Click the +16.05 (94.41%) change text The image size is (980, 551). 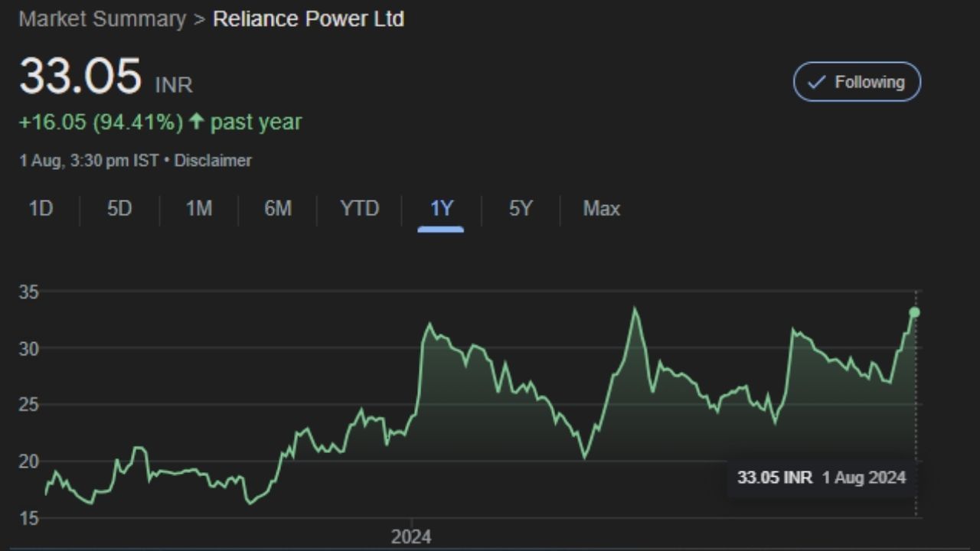click(101, 122)
